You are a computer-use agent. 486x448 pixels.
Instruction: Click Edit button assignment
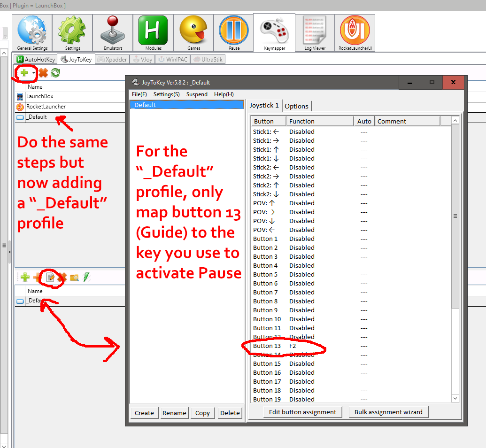coord(302,412)
